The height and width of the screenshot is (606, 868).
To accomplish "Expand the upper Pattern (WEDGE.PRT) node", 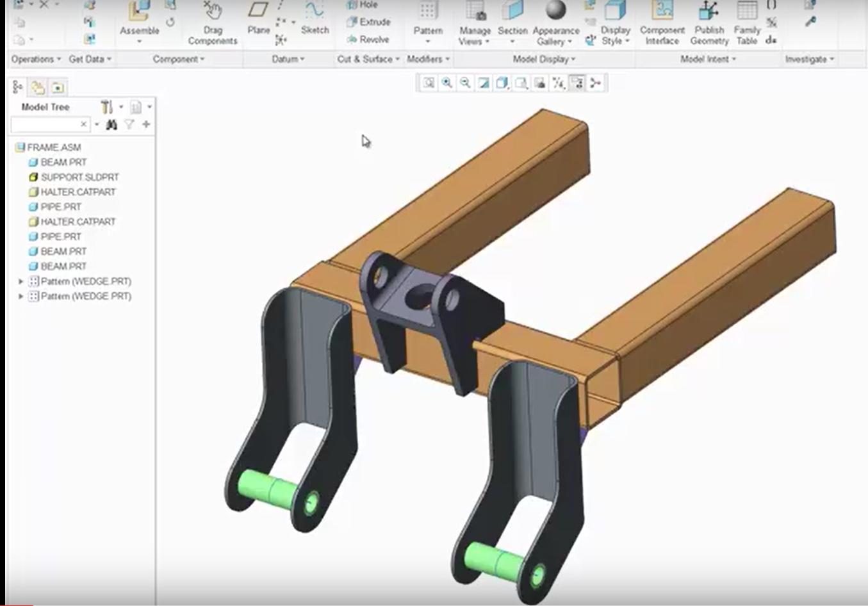I will [20, 281].
